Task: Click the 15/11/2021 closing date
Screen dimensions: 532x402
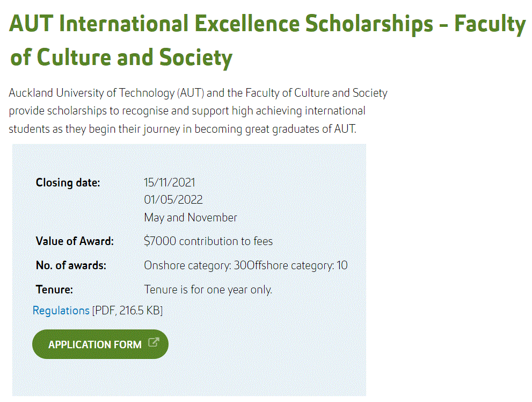Action: click(169, 183)
